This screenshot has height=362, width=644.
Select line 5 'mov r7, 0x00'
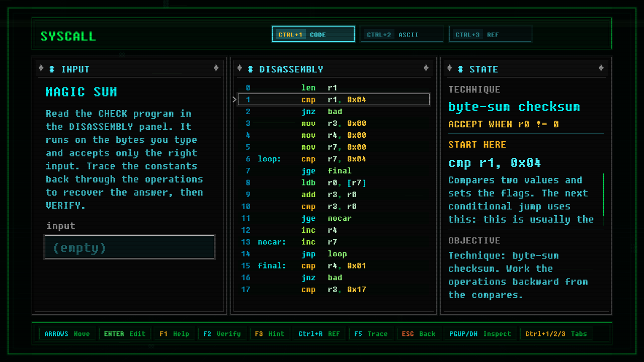[x=334, y=147]
